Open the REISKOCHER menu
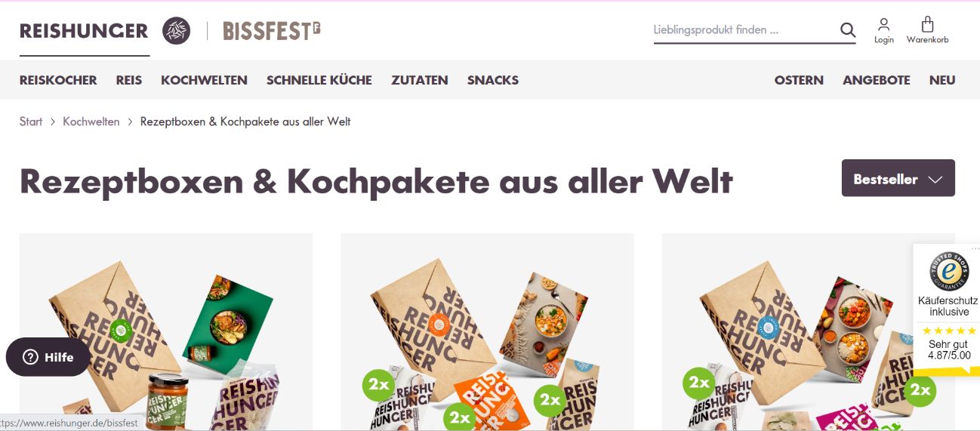The image size is (980, 431). (58, 80)
